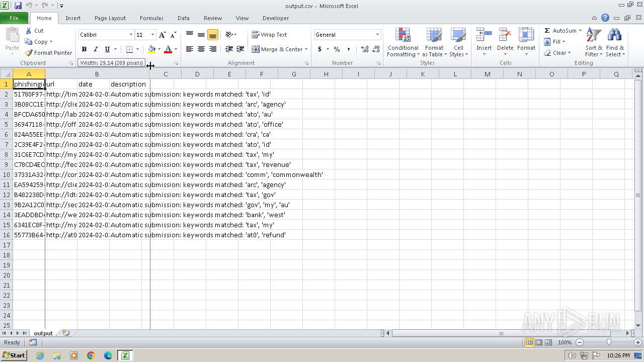Click the zoom in plus button
This screenshot has width=644, height=362.
point(638,342)
